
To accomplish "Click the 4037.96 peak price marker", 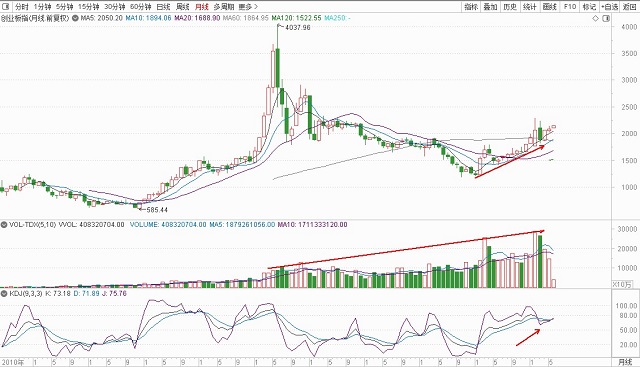I will (298, 28).
